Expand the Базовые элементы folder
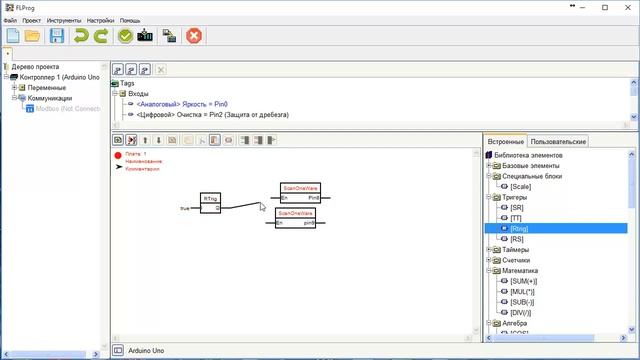Viewport: 640px width, 360px height. [x=489, y=165]
